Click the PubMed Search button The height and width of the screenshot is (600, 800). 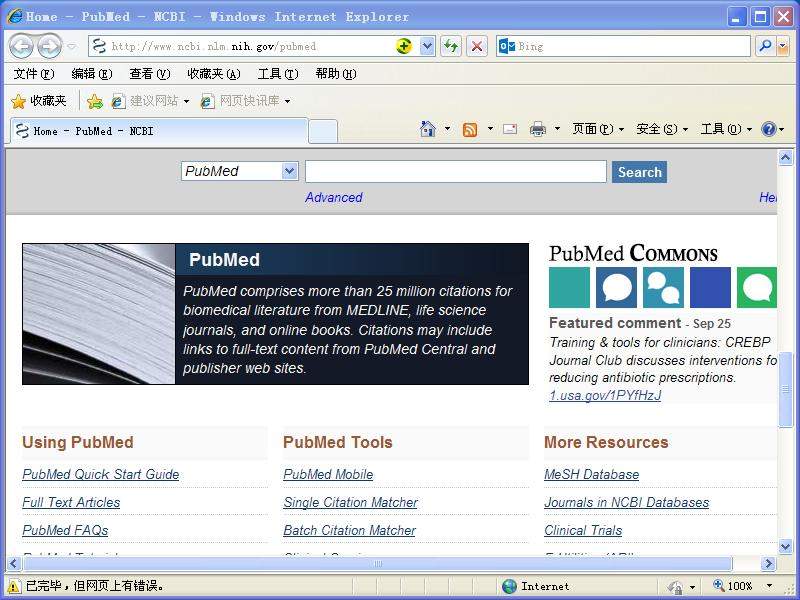click(x=639, y=172)
